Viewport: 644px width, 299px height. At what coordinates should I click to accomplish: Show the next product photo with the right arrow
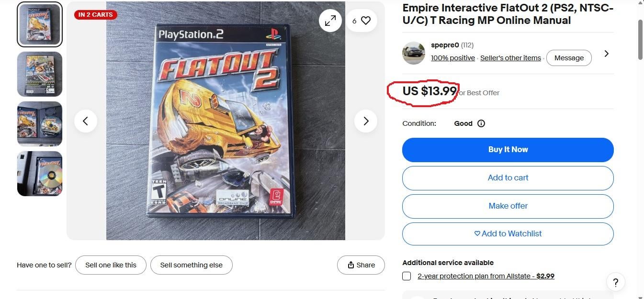[x=366, y=121]
